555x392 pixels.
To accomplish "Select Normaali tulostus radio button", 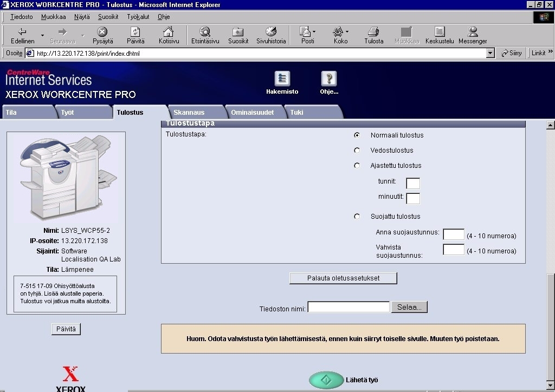I will (x=357, y=135).
